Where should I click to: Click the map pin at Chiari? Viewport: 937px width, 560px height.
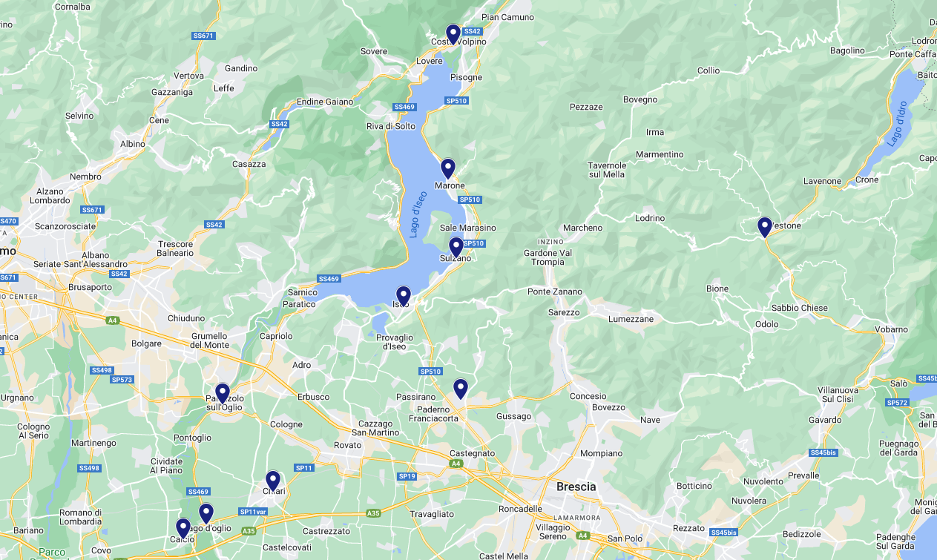coord(273,481)
